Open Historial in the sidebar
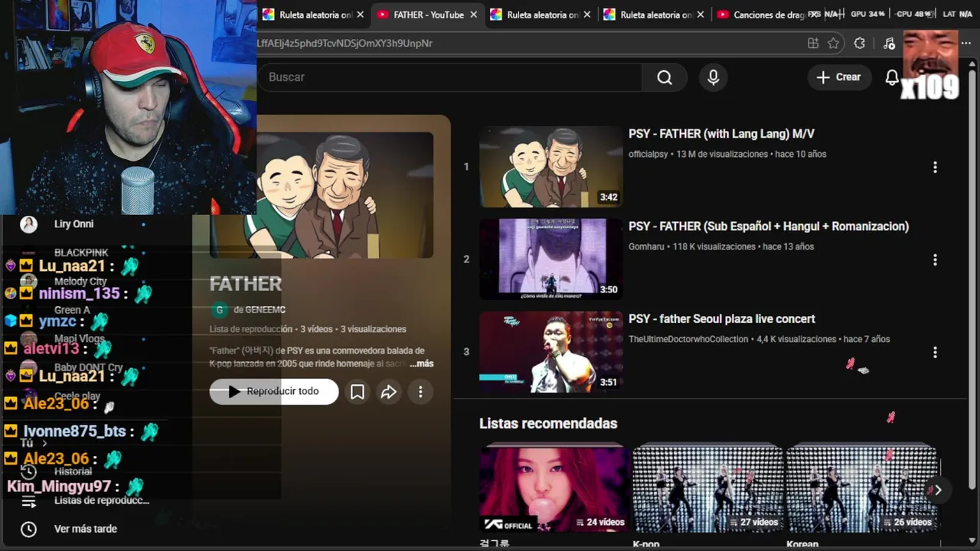Image resolution: width=980 pixels, height=551 pixels. (x=73, y=471)
